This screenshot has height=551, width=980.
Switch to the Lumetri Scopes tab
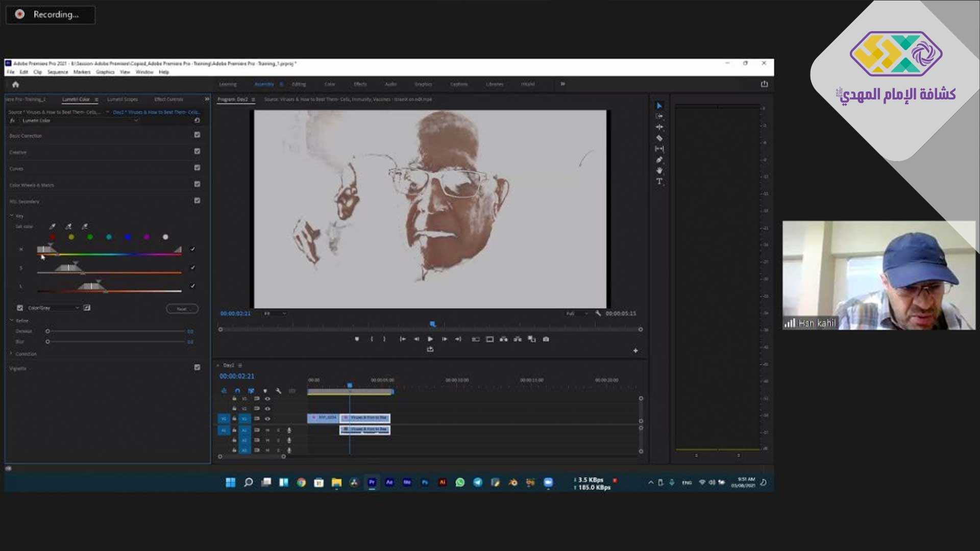point(122,99)
